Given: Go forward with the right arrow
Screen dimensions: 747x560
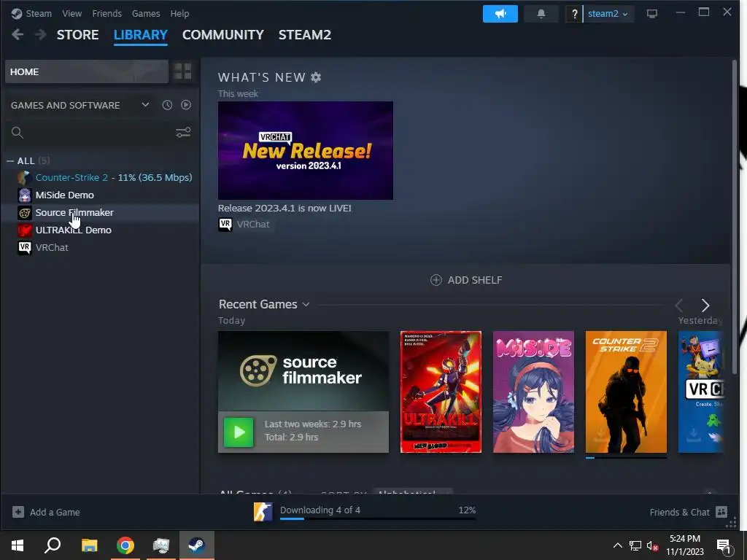Looking at the screenshot, I should click(41, 34).
